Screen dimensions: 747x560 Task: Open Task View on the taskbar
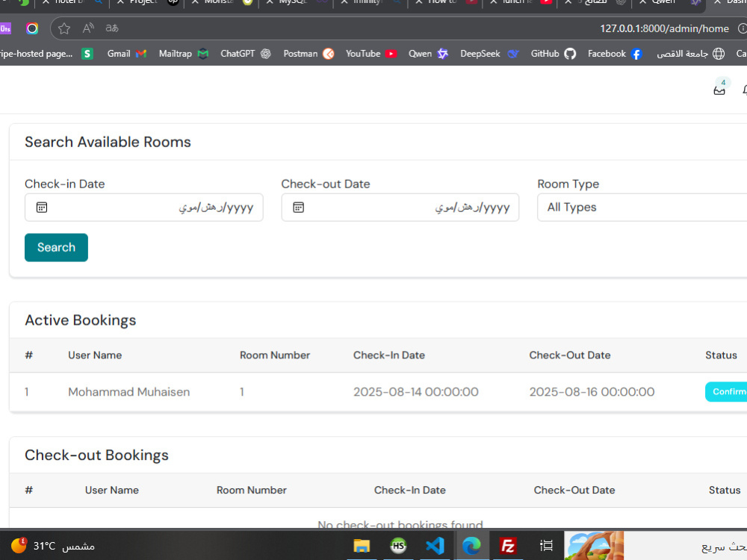click(546, 546)
